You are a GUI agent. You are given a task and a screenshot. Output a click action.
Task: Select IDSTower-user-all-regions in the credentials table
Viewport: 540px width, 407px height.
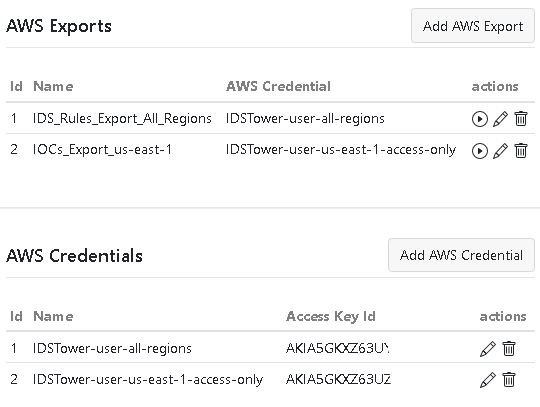112,348
